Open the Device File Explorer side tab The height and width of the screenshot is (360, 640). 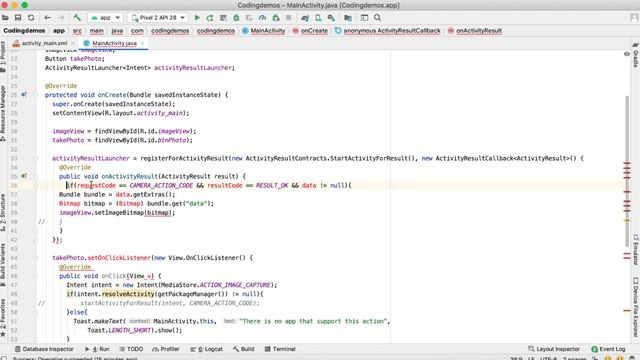(636, 307)
